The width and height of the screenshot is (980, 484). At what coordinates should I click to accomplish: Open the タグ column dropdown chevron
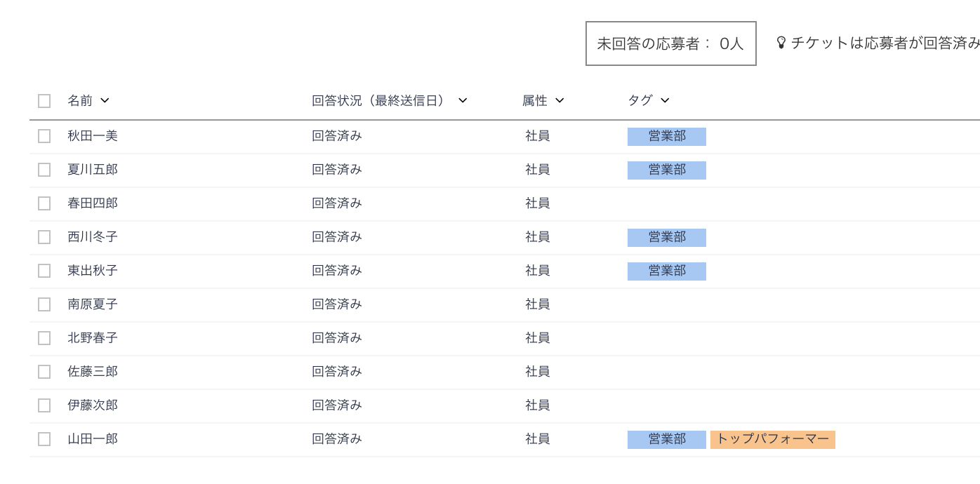pos(665,100)
